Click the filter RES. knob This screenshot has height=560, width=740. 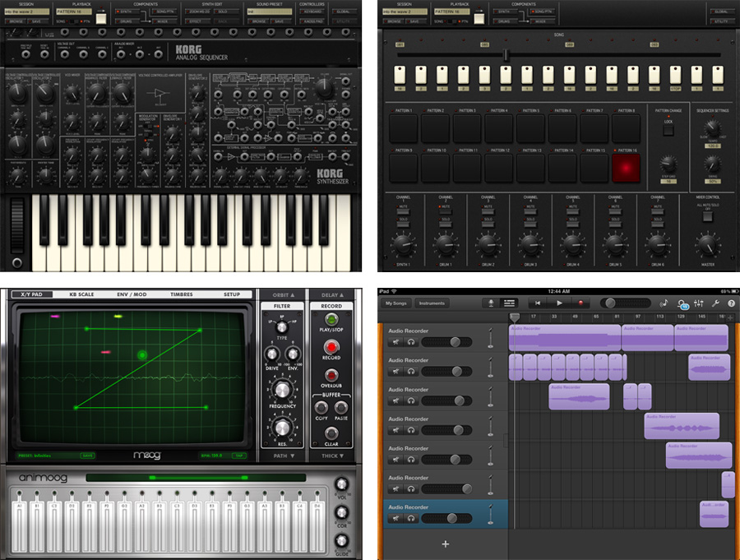pyautogui.click(x=282, y=428)
